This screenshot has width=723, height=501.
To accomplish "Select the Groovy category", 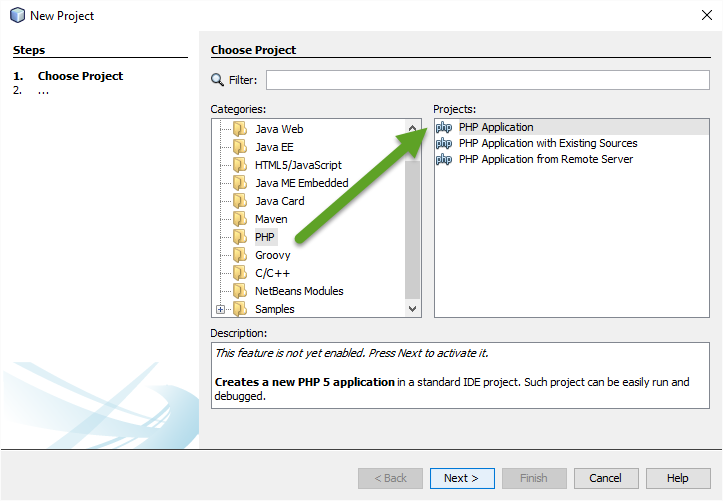I will pos(273,255).
